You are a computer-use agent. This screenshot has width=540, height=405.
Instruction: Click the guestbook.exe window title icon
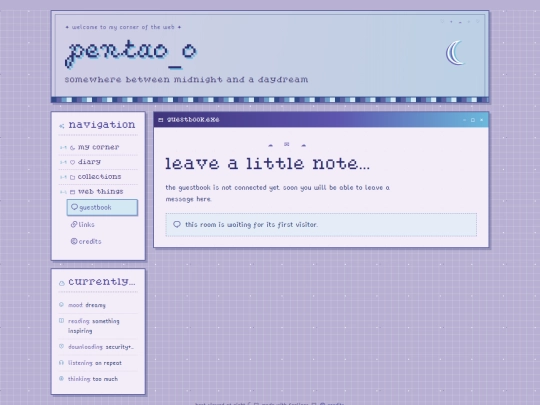coord(160,120)
